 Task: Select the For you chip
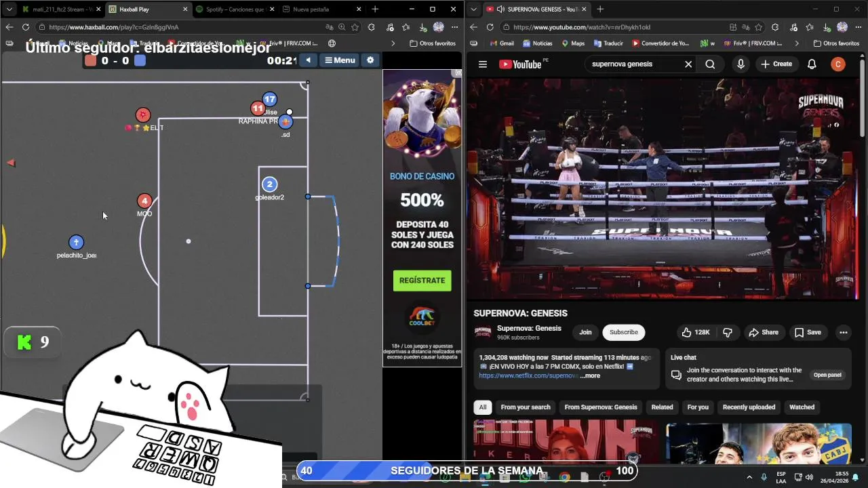click(698, 407)
